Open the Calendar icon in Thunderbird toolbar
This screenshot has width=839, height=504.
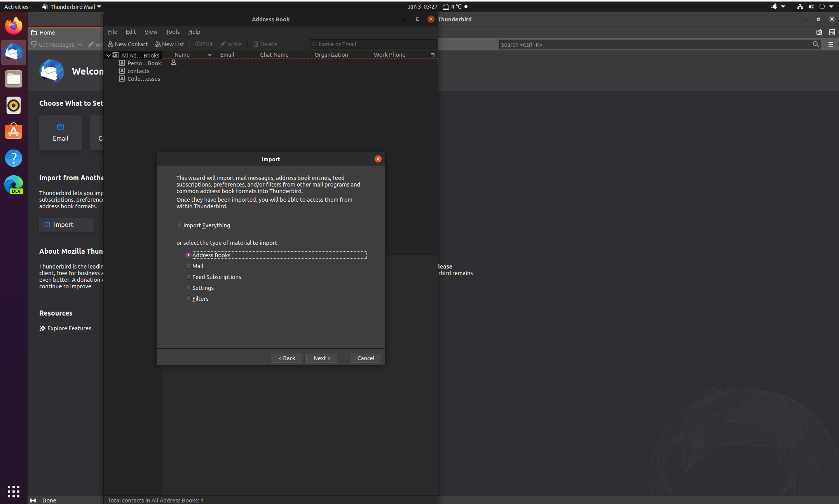819,32
